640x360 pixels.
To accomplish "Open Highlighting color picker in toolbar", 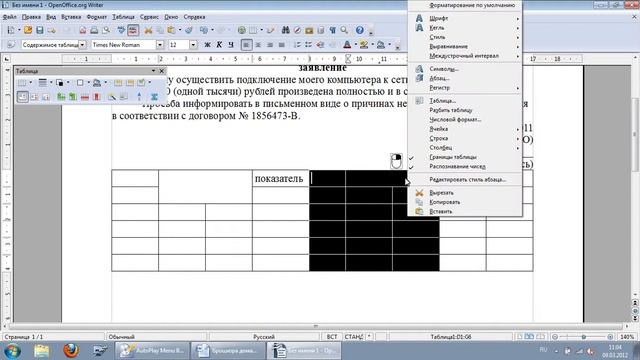I will (364, 45).
